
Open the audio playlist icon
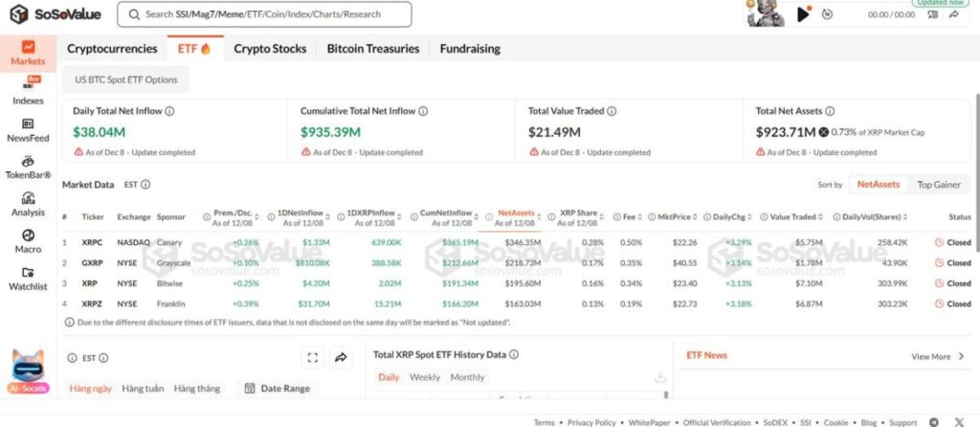tap(932, 14)
